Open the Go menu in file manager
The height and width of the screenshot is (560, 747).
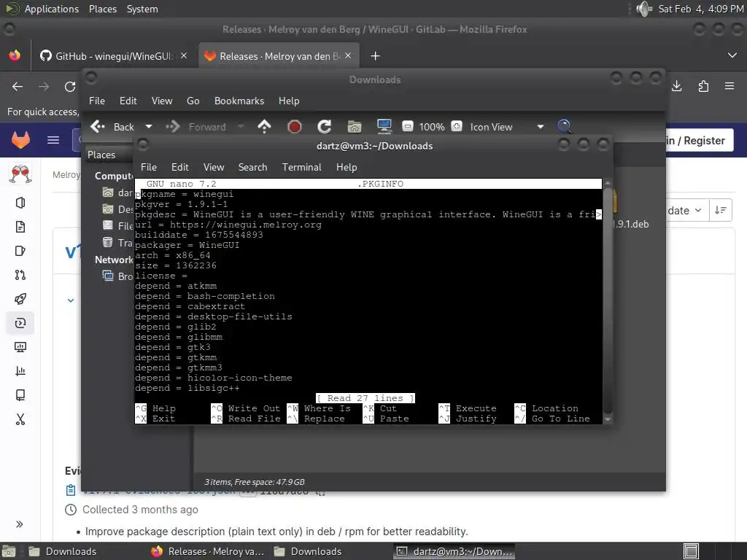tap(193, 101)
